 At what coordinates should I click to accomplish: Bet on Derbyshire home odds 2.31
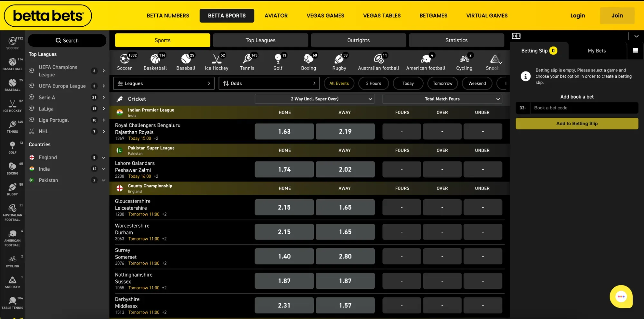pos(284,305)
